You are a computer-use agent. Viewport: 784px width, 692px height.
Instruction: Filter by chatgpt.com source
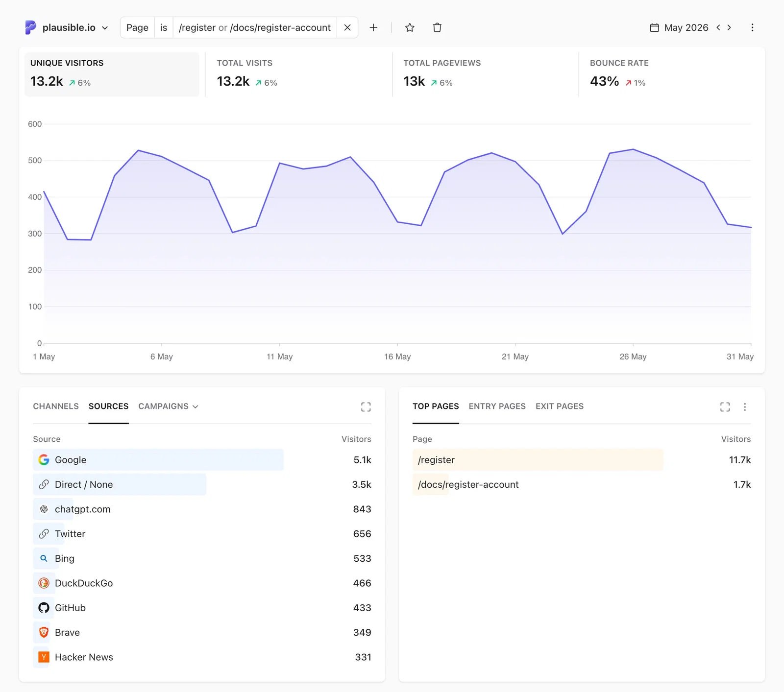(202, 509)
